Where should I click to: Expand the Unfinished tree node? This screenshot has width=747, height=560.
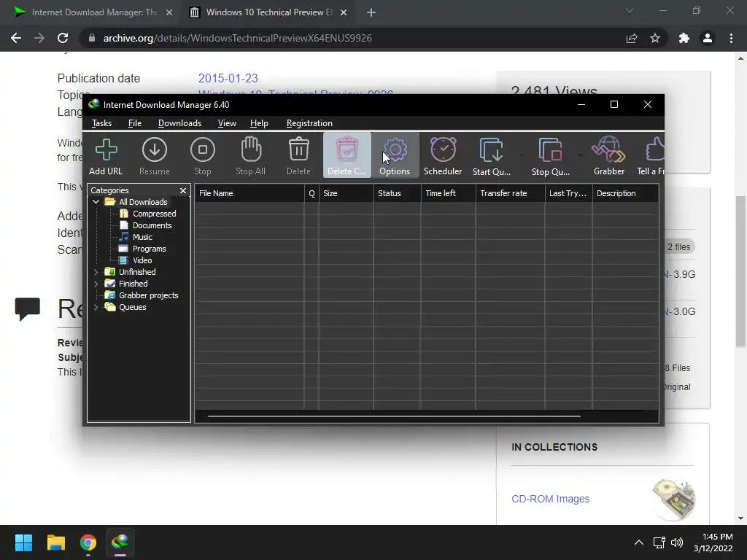click(96, 272)
